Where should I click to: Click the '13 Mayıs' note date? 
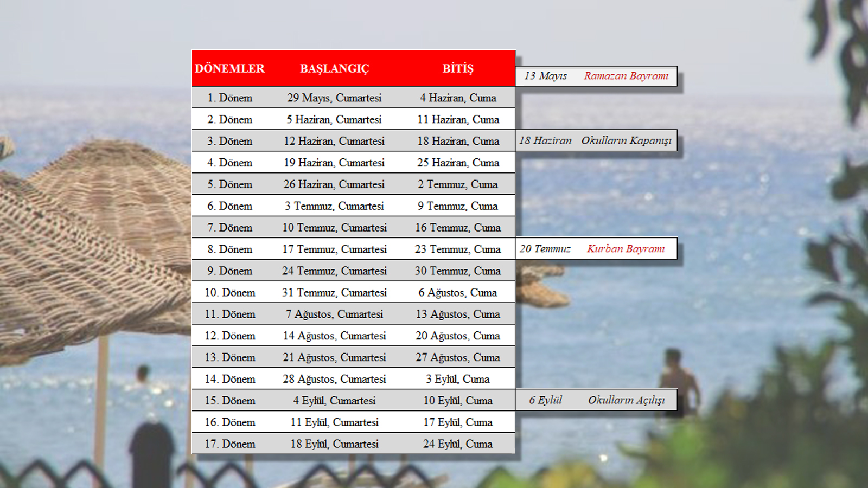tap(545, 76)
